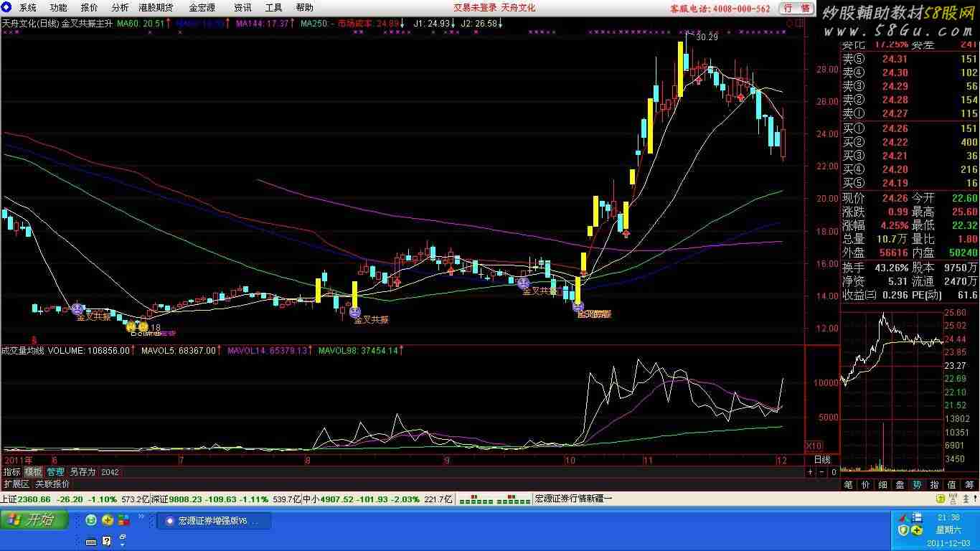
Task: Select the 笔 tab in quote panel
Action: click(x=848, y=485)
